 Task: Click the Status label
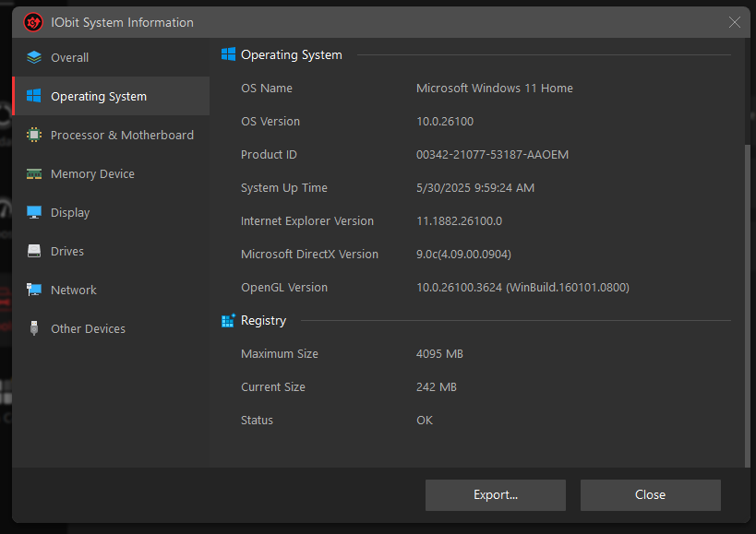[x=257, y=421]
